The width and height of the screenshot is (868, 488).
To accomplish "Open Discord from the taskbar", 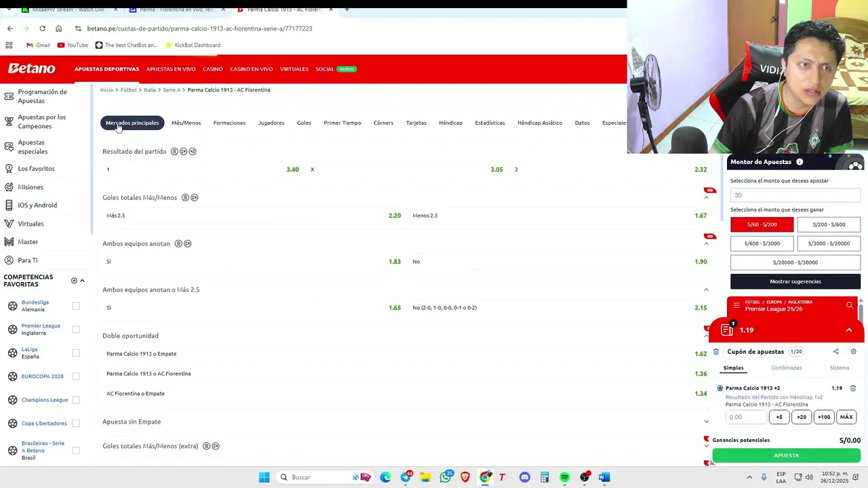I will click(x=524, y=477).
